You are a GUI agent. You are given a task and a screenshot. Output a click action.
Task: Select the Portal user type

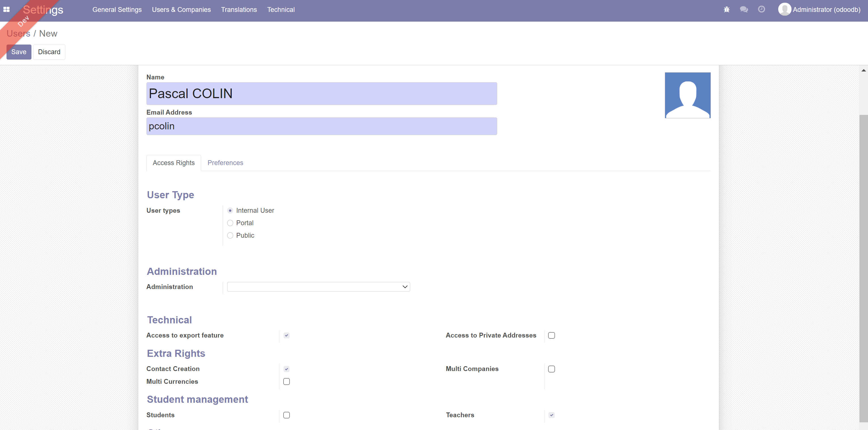coord(230,223)
